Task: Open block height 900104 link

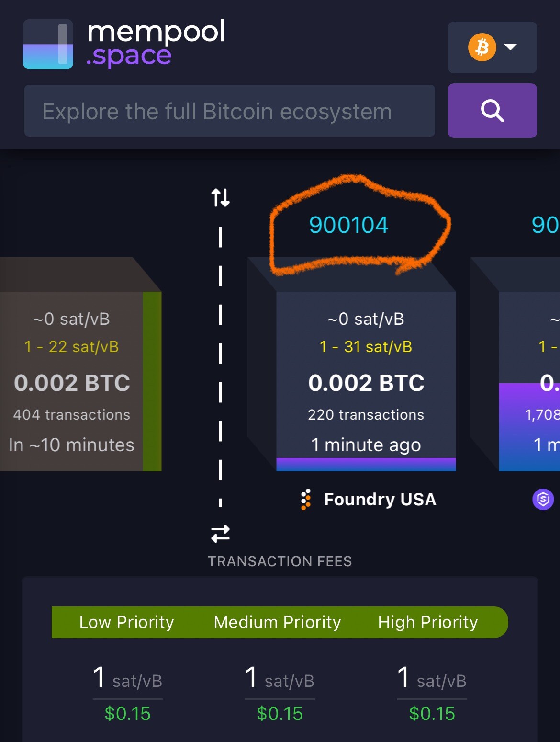Action: click(348, 225)
